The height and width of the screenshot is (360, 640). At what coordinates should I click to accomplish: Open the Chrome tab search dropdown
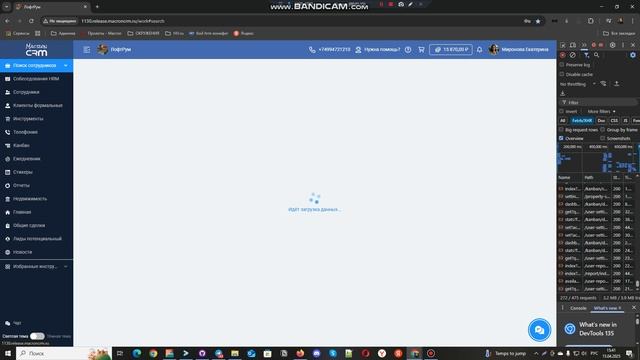point(6,7)
